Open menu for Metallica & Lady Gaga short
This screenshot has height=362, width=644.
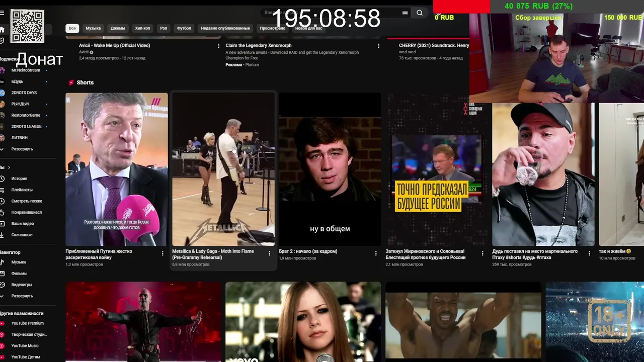[x=269, y=253]
